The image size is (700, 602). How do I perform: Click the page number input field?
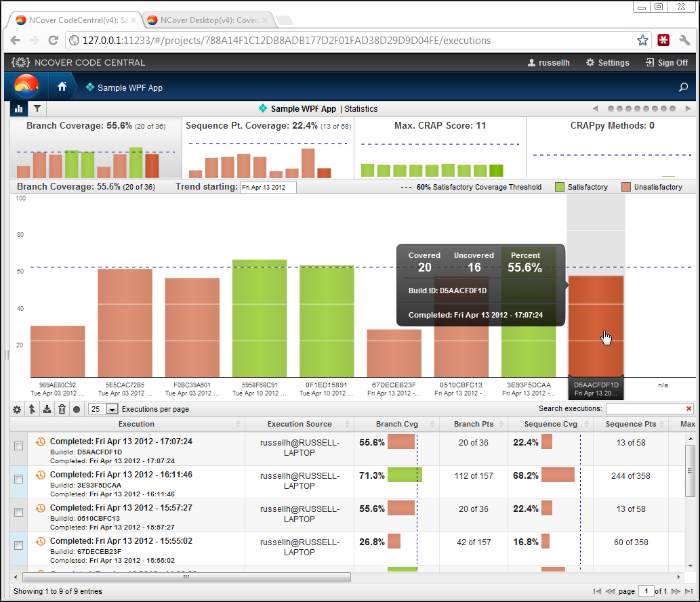(646, 591)
